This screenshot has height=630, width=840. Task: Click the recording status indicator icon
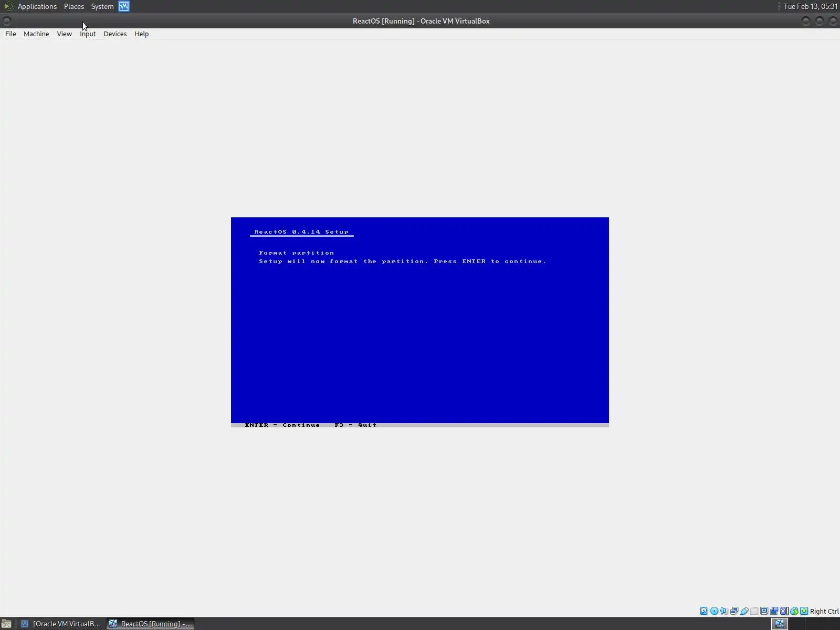(x=774, y=611)
